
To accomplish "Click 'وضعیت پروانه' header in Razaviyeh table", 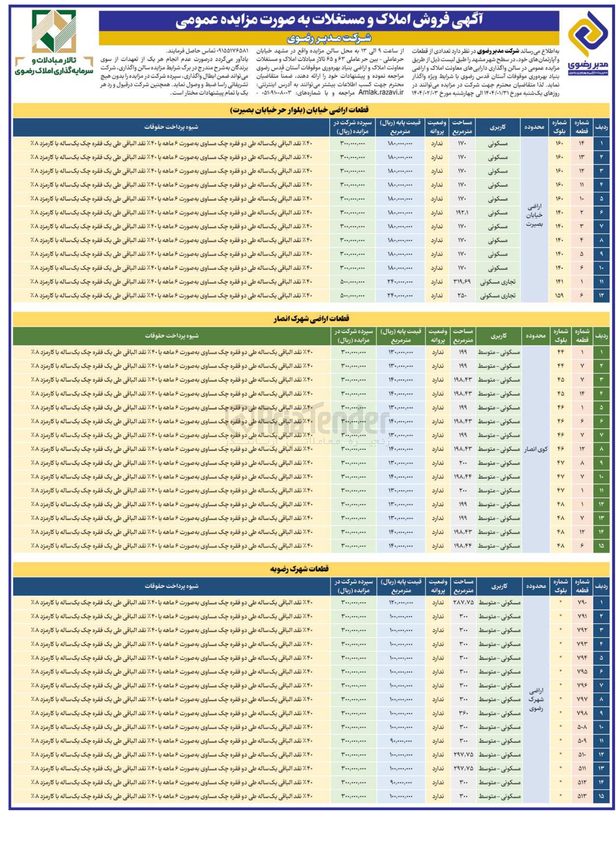I will (438, 586).
